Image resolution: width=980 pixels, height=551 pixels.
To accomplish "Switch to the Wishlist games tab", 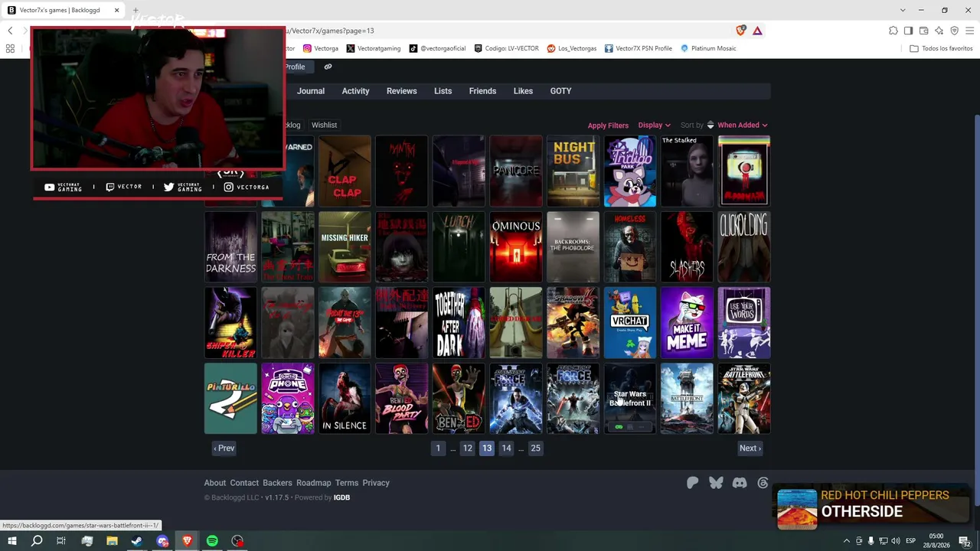I will [324, 125].
